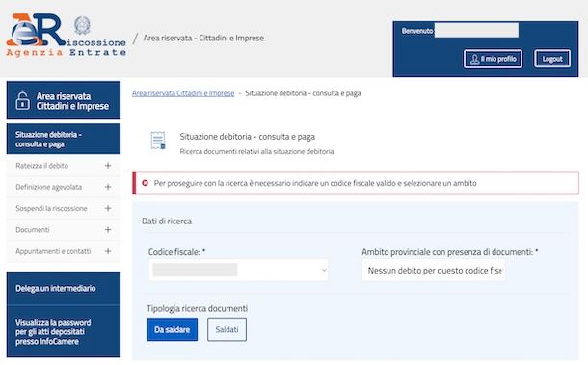The image size is (588, 365).
Task: Click the user profile icon in Il mio profilo
Action: tap(475, 59)
